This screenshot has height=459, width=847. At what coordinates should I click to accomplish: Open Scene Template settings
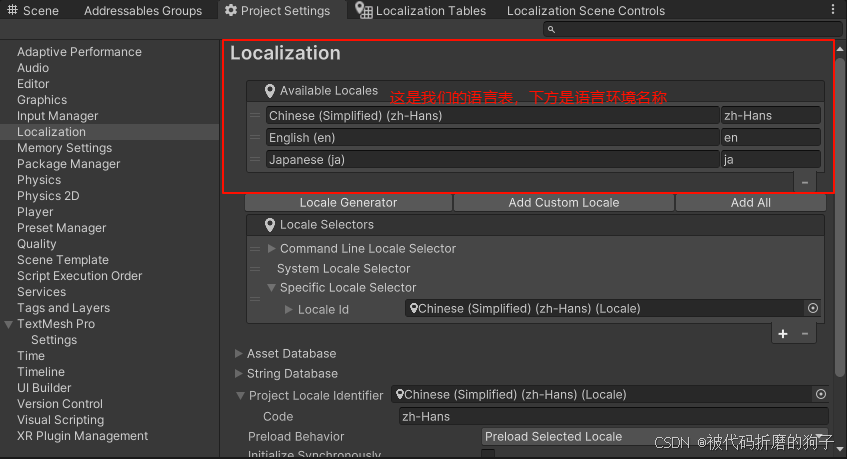coord(63,260)
